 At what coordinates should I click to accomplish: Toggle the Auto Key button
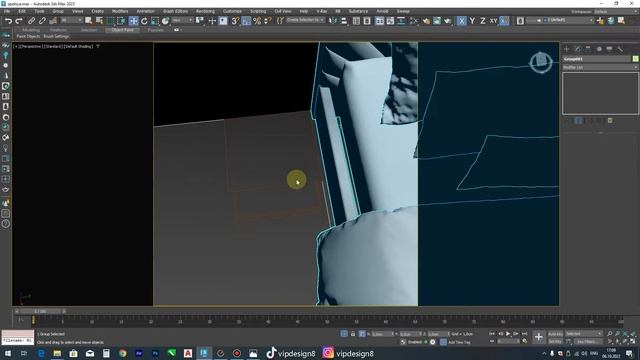[x=556, y=334]
